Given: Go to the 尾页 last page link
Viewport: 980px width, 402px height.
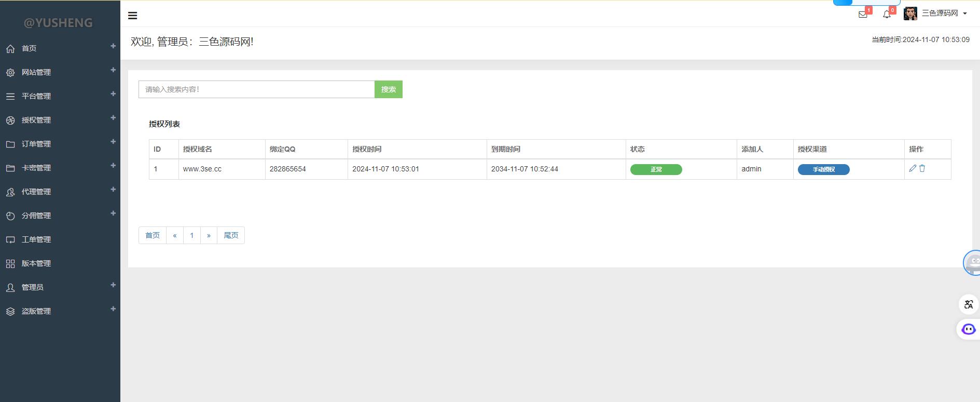Looking at the screenshot, I should pos(231,235).
